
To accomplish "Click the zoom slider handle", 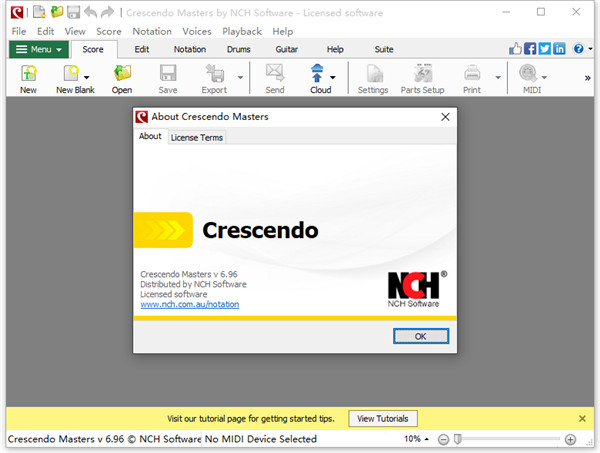I will tap(457, 439).
